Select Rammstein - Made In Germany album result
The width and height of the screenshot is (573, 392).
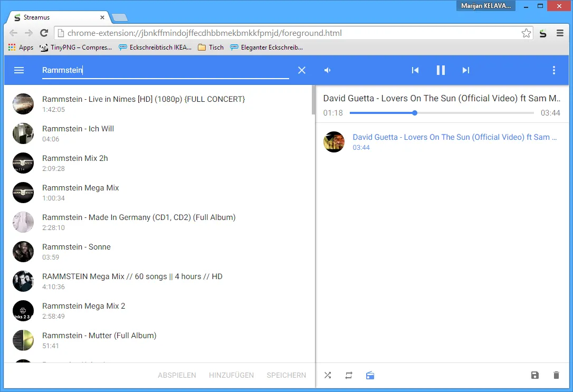pyautogui.click(x=158, y=222)
